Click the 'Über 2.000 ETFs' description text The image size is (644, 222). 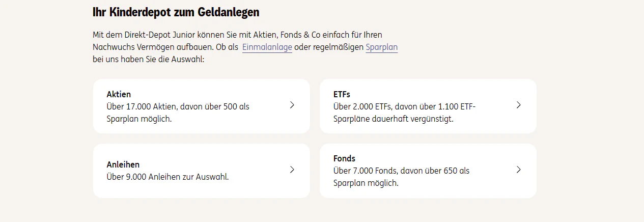tap(404, 107)
